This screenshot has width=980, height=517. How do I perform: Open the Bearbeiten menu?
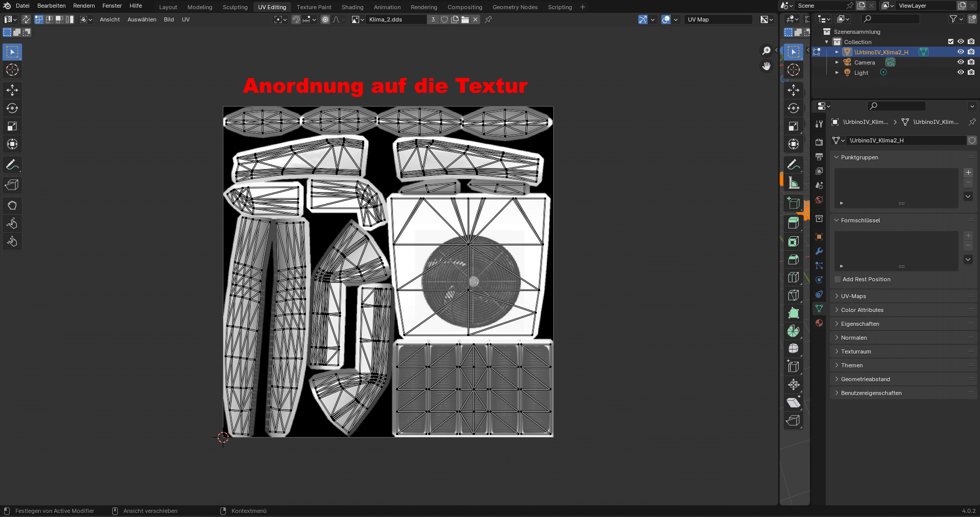(51, 6)
